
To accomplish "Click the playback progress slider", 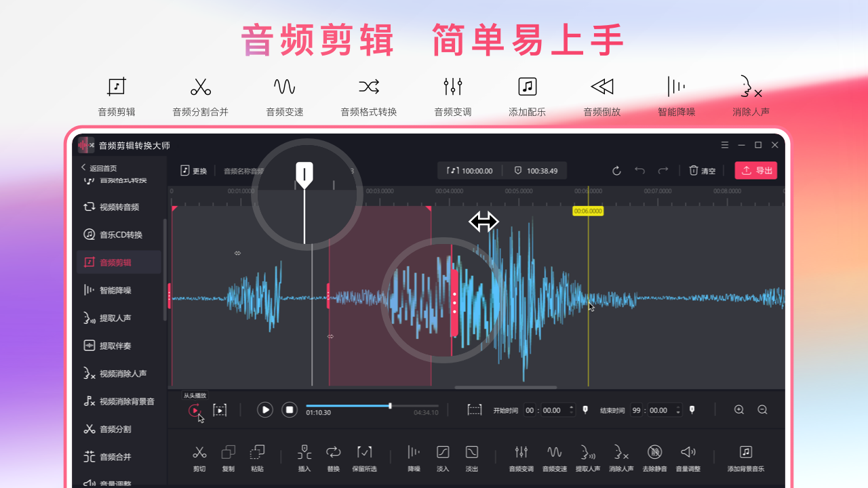I will click(390, 406).
